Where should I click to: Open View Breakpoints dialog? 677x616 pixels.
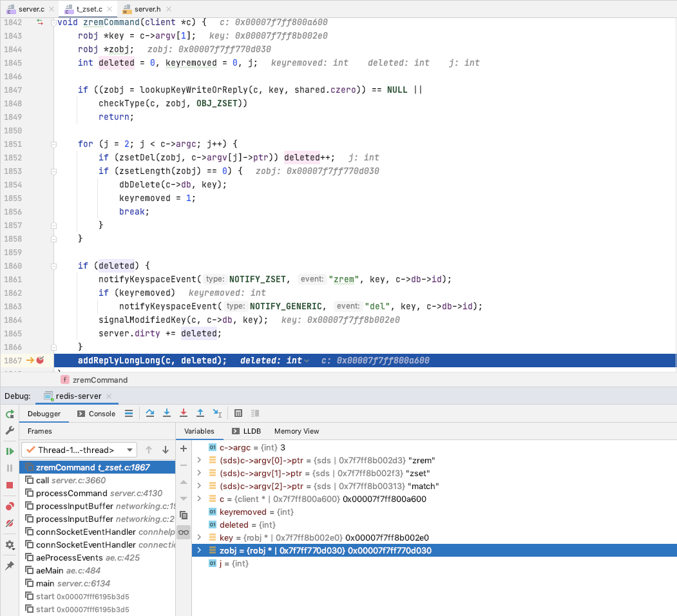10,506
